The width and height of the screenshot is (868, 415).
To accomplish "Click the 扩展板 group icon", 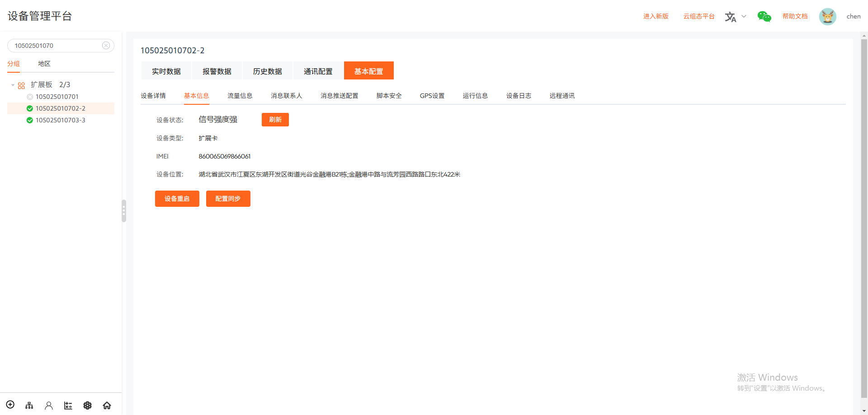I will pos(21,85).
